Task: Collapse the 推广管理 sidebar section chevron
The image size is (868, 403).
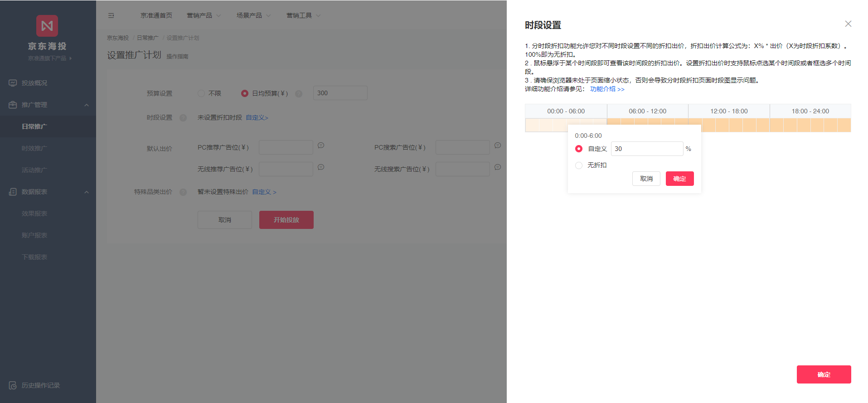Action: coord(87,105)
